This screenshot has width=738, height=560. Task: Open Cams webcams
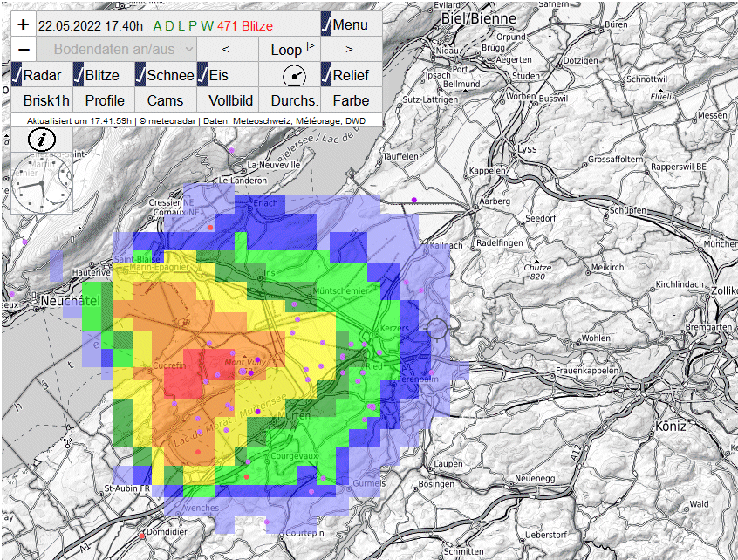[165, 100]
